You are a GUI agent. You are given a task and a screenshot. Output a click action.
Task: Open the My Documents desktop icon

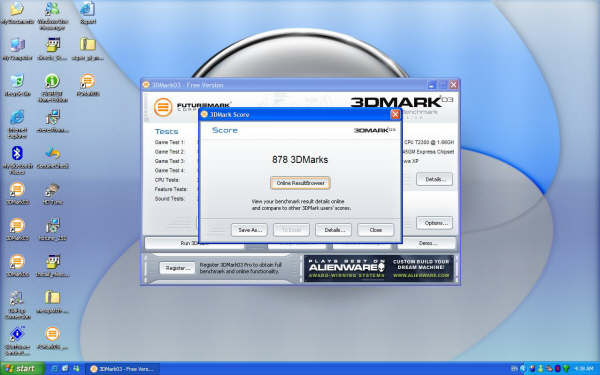[x=17, y=13]
